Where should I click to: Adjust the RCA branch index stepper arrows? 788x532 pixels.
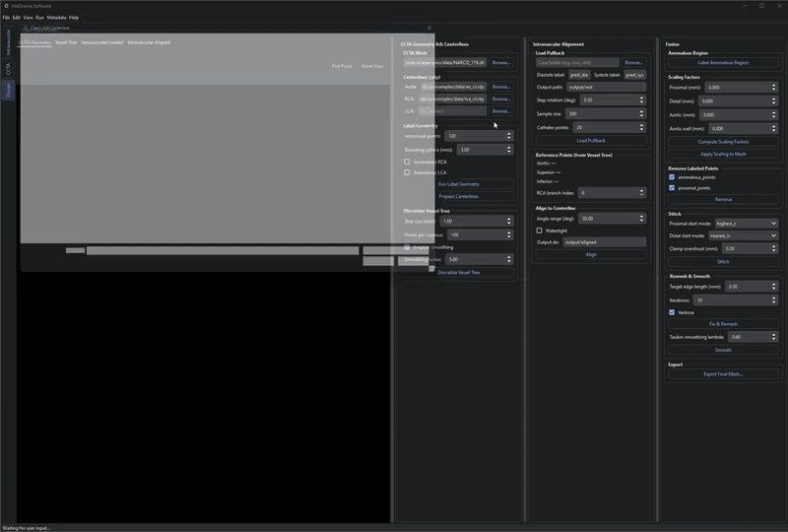tap(642, 192)
